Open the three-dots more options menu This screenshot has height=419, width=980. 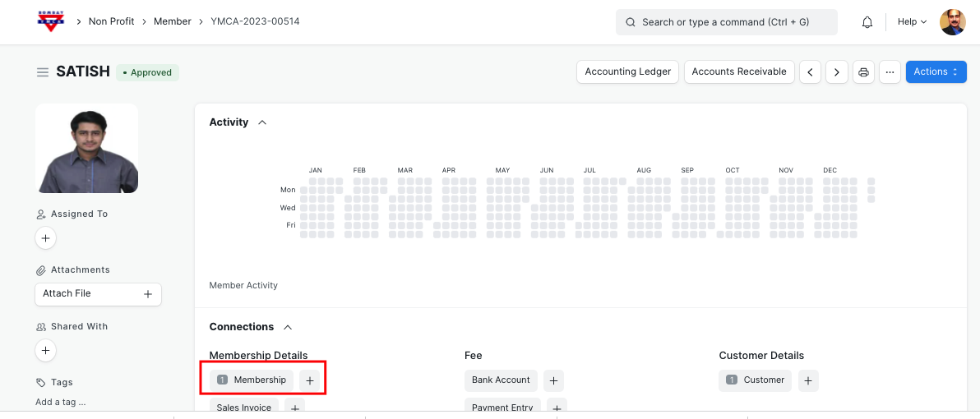tap(889, 72)
